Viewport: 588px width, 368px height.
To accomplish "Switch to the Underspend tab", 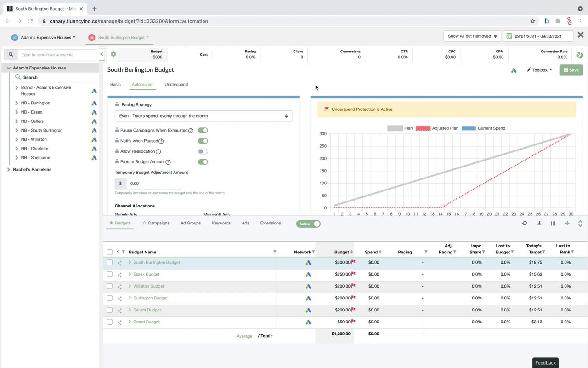I will pyautogui.click(x=176, y=85).
